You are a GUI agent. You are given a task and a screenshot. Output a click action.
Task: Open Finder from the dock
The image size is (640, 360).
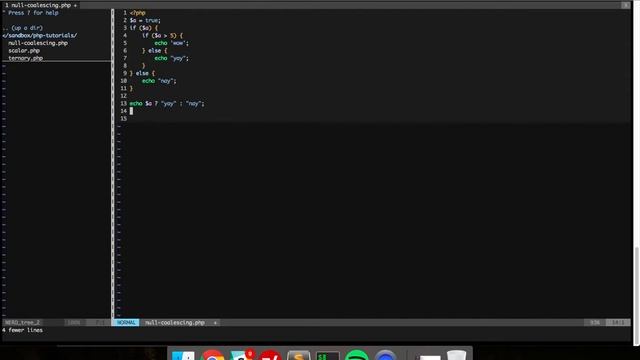[x=183, y=355]
